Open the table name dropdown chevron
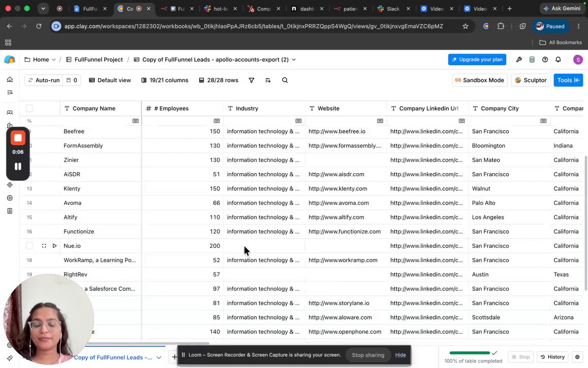588x368 pixels. coord(293,60)
